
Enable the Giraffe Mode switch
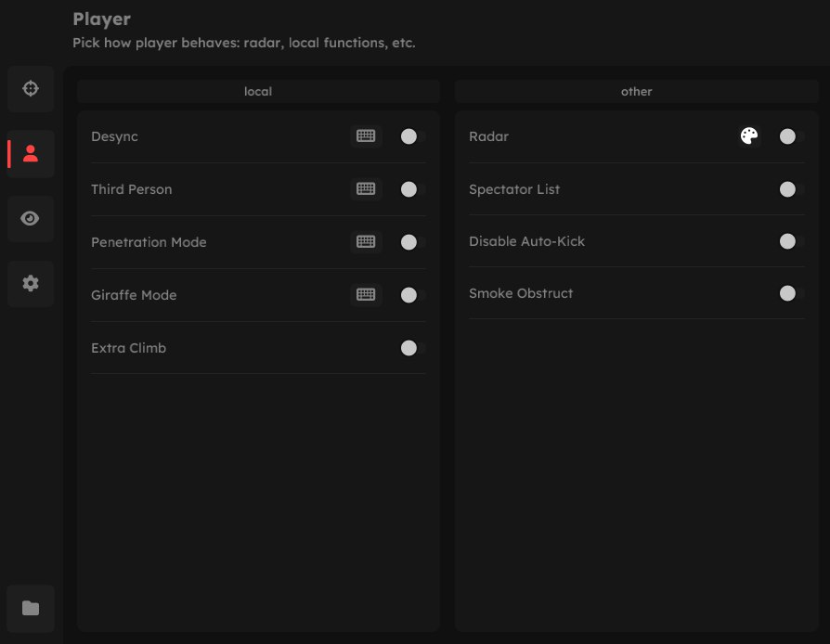409,295
